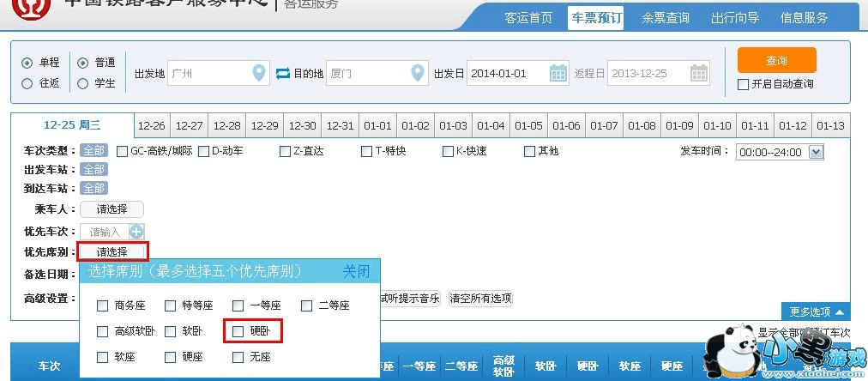Click 请选择 button for 优先席别
The width and height of the screenshot is (868, 381).
pos(112,252)
